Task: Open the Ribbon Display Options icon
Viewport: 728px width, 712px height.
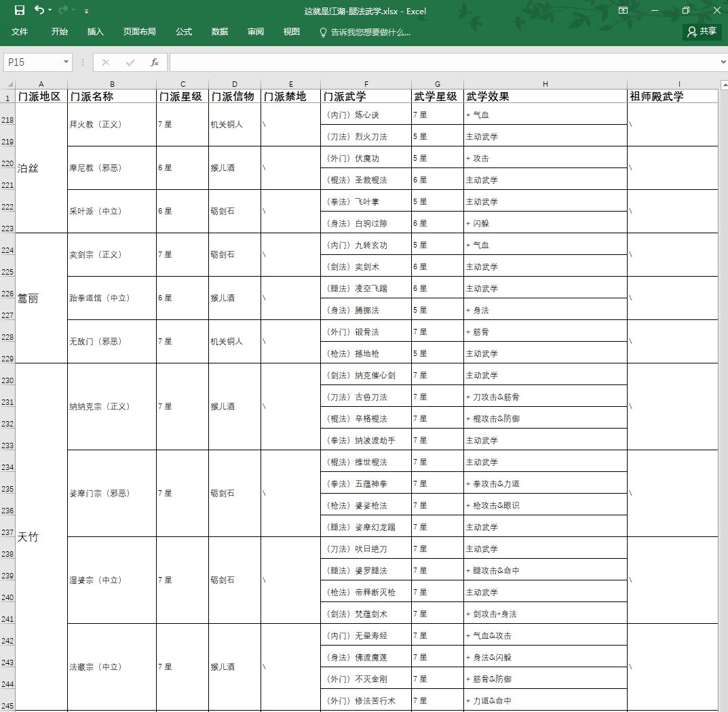Action: click(x=623, y=10)
